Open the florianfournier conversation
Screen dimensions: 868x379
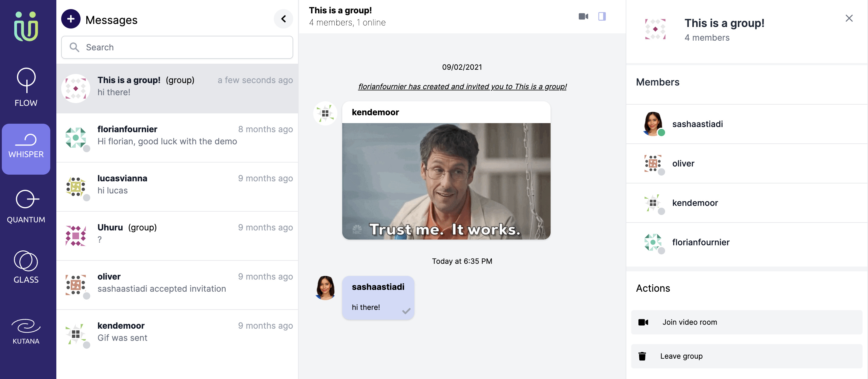coord(177,138)
